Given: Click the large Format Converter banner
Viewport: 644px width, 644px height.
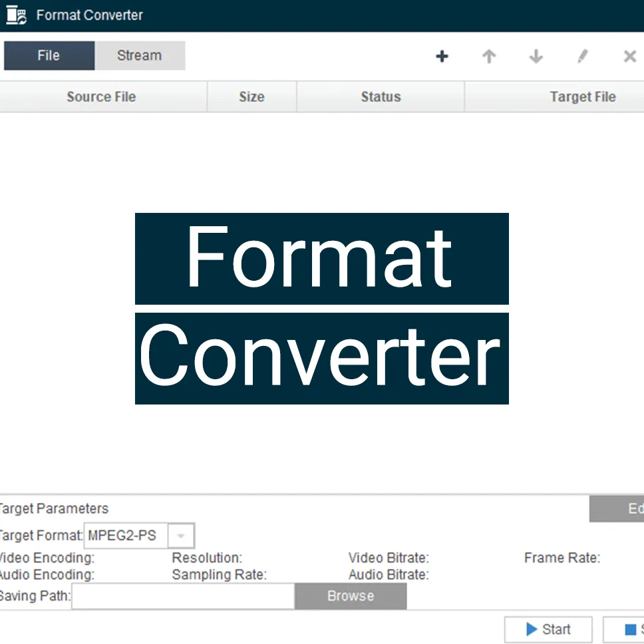Looking at the screenshot, I should (x=321, y=309).
